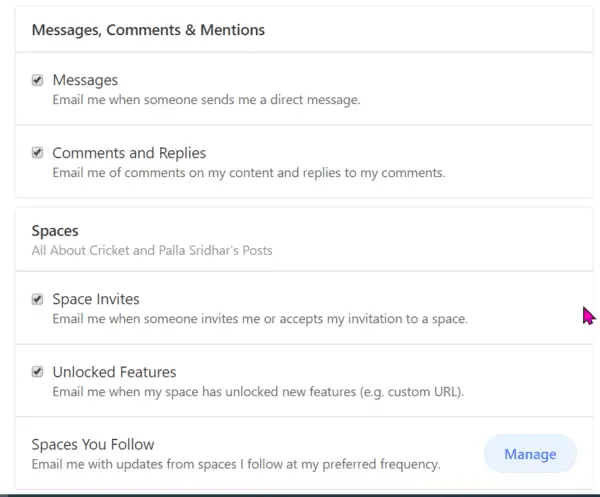Disable the Space Invites checkbox

[x=37, y=299]
